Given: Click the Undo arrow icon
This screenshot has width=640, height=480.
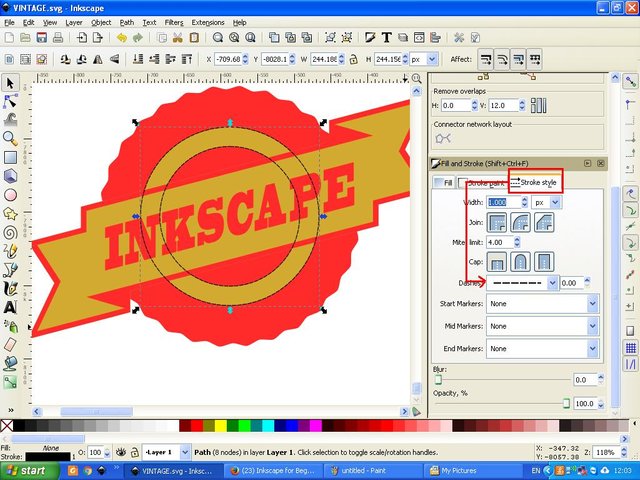Looking at the screenshot, I should 122,38.
